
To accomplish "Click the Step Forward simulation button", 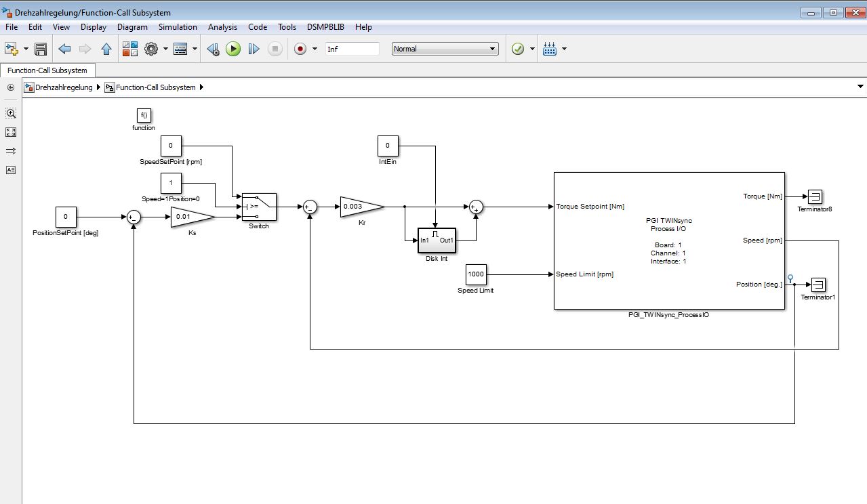I will tap(254, 49).
